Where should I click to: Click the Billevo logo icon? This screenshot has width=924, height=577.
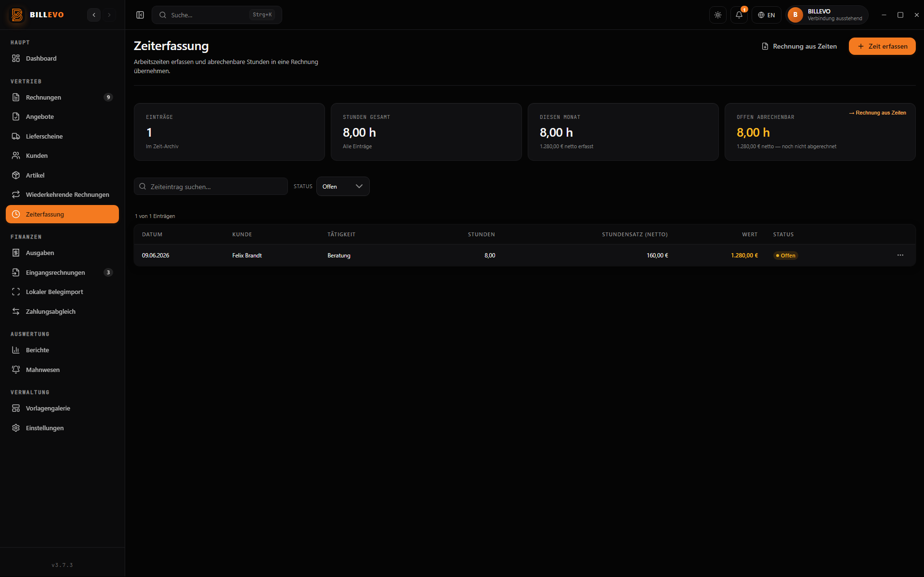click(17, 15)
